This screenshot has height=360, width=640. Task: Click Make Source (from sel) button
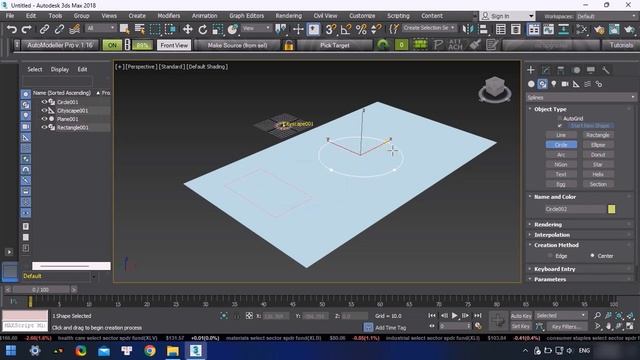point(237,45)
